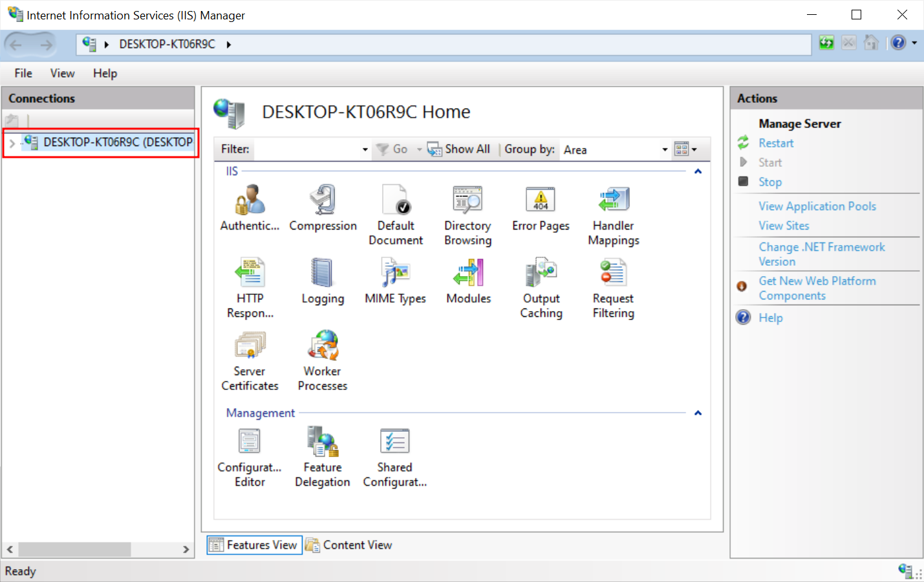Stop the server from Actions pane
This screenshot has height=582, width=924.
pos(770,182)
